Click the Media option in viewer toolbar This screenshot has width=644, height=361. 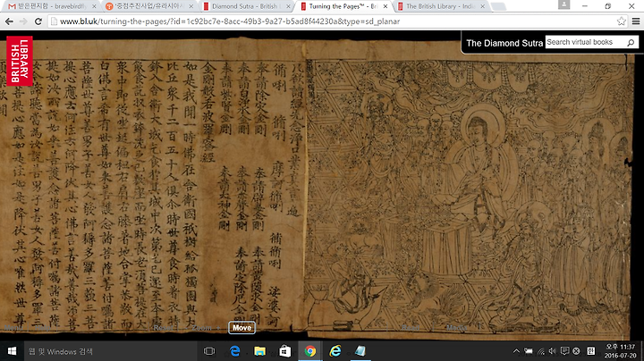click(x=457, y=328)
